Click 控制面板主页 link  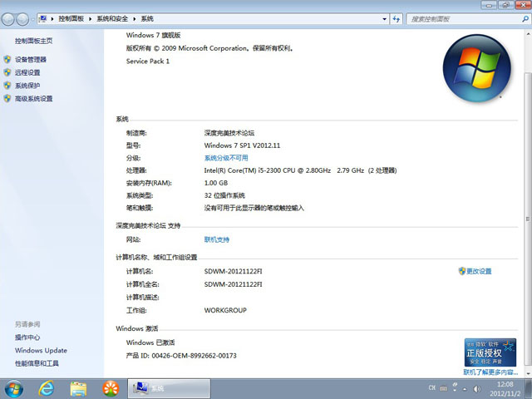(x=33, y=41)
